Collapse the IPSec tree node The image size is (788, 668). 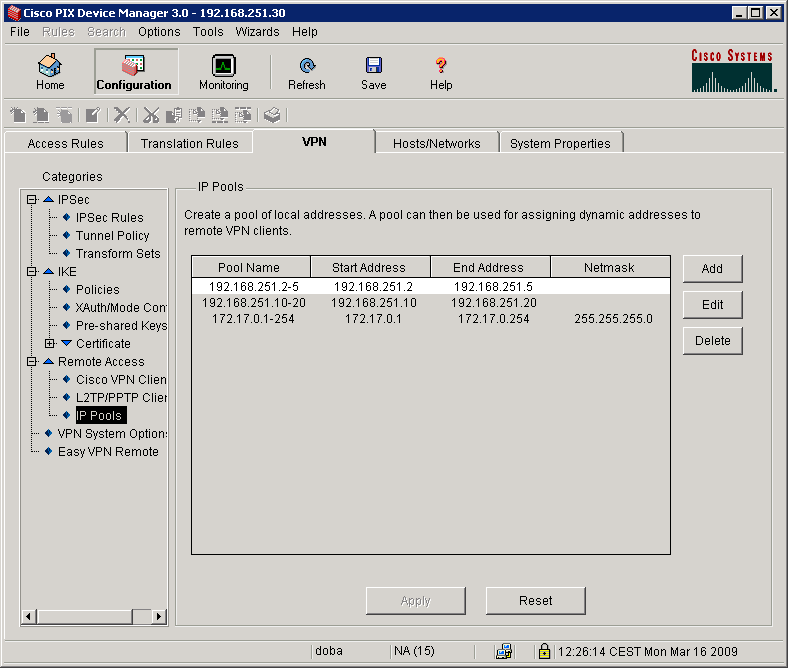[x=32, y=200]
